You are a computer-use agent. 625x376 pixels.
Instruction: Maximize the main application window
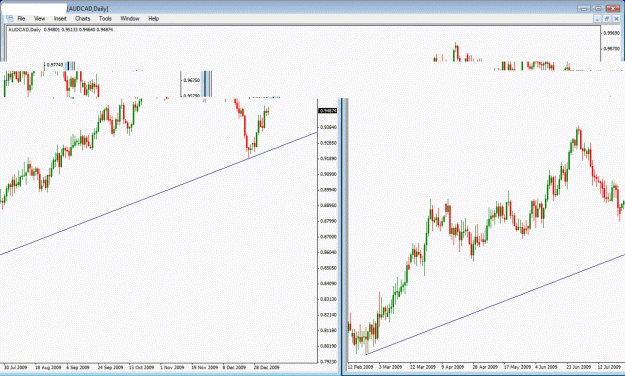click(598, 8)
